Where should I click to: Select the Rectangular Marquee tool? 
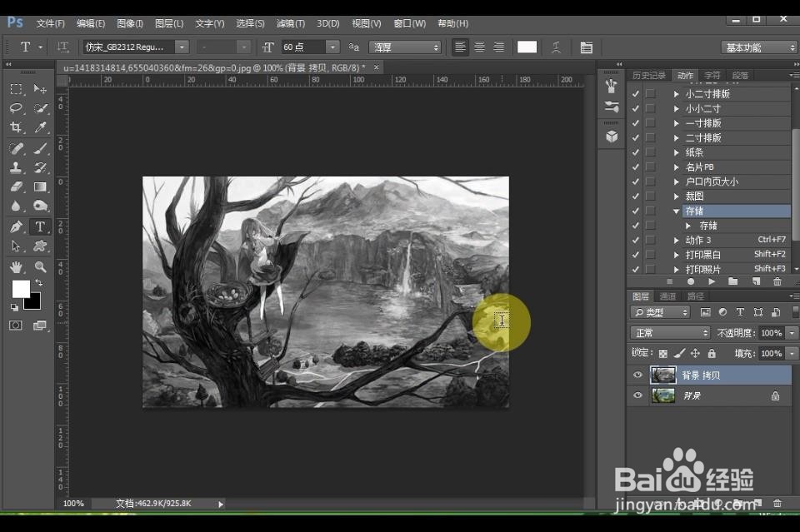point(16,89)
